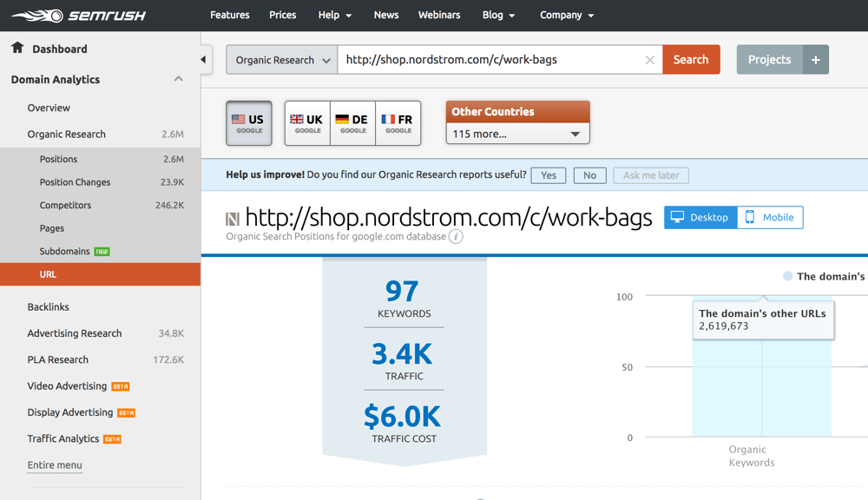Collapse sidebar with left arrow
Screen dimensions: 868x500
coord(203,59)
